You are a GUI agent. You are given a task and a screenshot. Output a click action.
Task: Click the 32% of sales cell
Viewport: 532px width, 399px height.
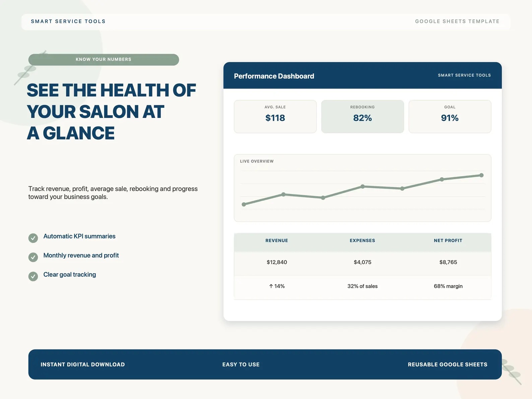(x=362, y=286)
